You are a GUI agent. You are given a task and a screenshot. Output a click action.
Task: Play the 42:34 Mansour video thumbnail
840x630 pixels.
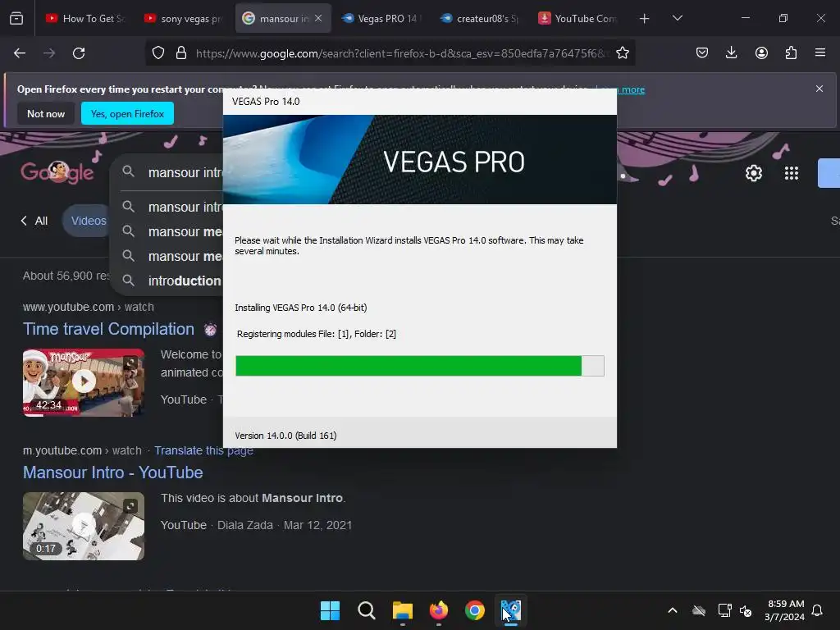(x=84, y=382)
